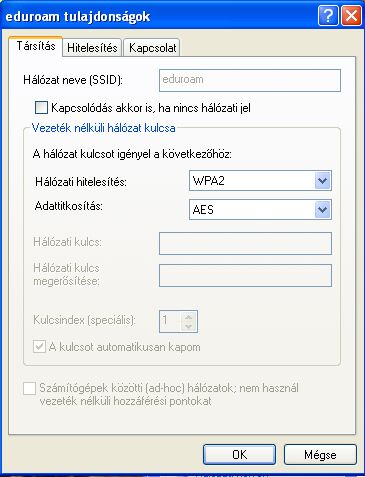Click the Vezeték nélküli hálózat kulcsa label
This screenshot has width=365, height=477.
point(103,128)
